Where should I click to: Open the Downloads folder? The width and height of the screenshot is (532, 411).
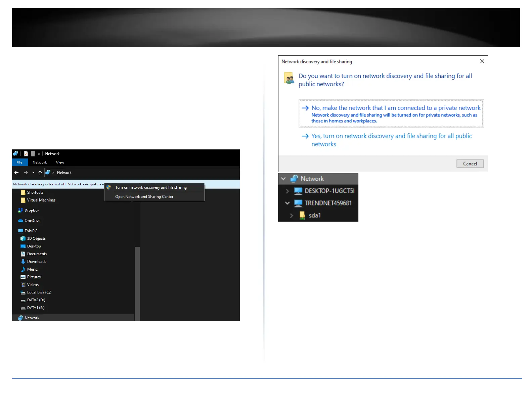[x=36, y=262]
